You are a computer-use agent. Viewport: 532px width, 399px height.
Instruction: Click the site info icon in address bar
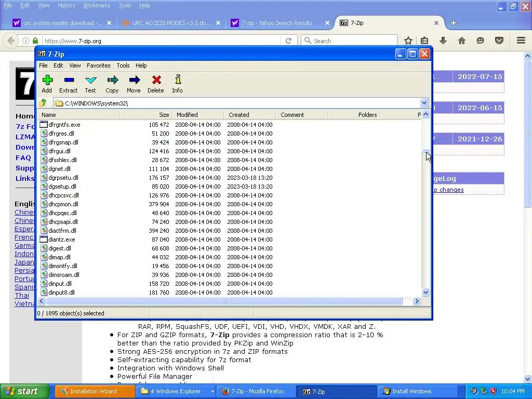[26, 41]
